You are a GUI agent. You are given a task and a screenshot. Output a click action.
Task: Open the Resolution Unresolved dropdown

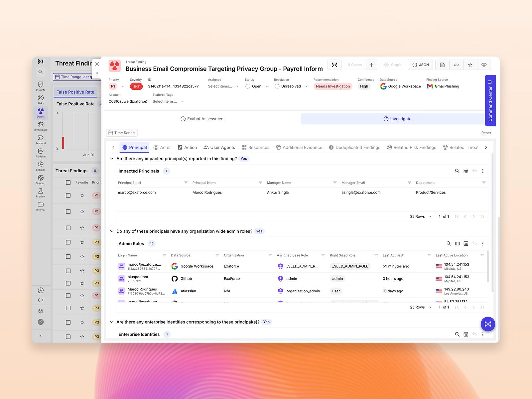[x=291, y=86]
